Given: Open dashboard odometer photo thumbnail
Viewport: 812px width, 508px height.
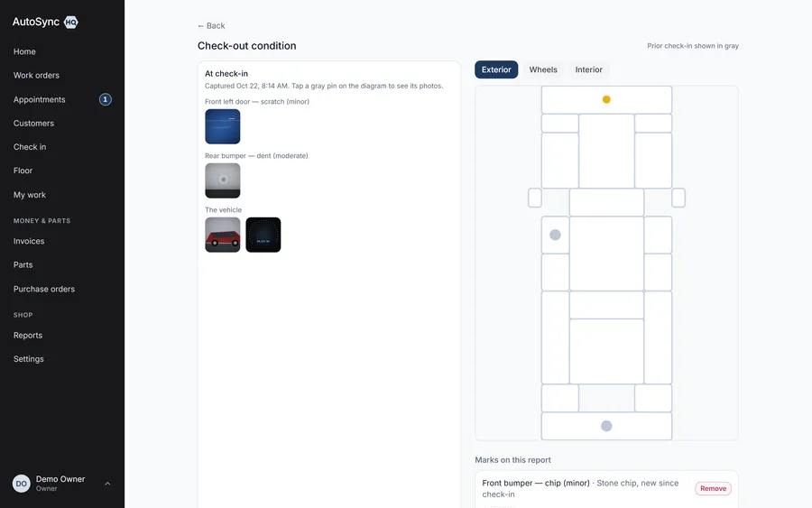Looking at the screenshot, I should (263, 236).
